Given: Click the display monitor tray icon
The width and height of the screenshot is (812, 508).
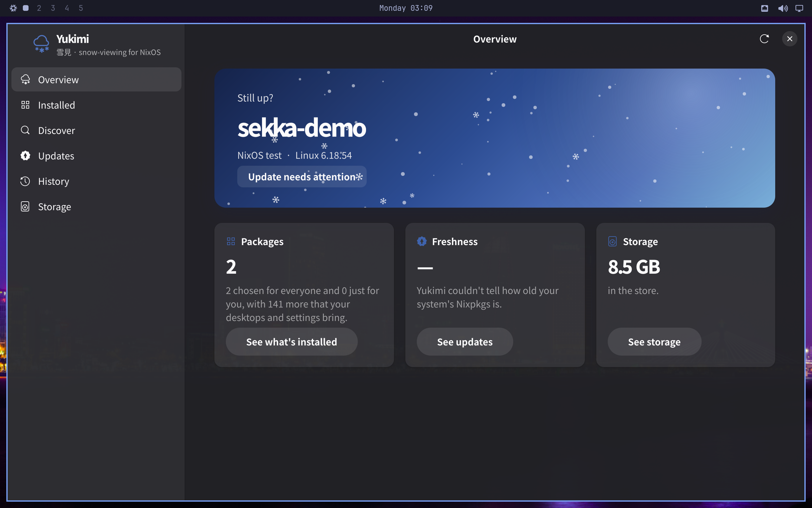Looking at the screenshot, I should click(x=799, y=8).
